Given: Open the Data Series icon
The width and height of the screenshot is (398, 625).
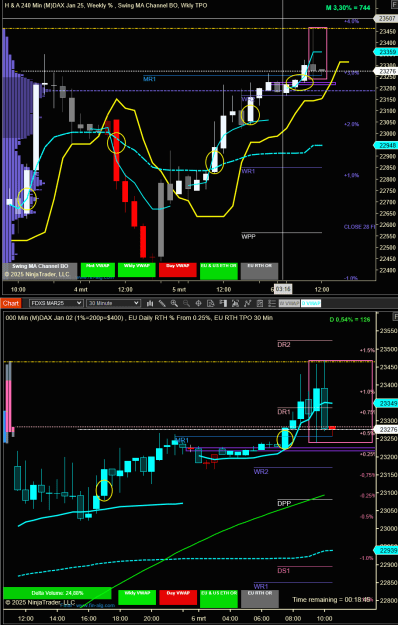Looking at the screenshot, I should [x=235, y=303].
